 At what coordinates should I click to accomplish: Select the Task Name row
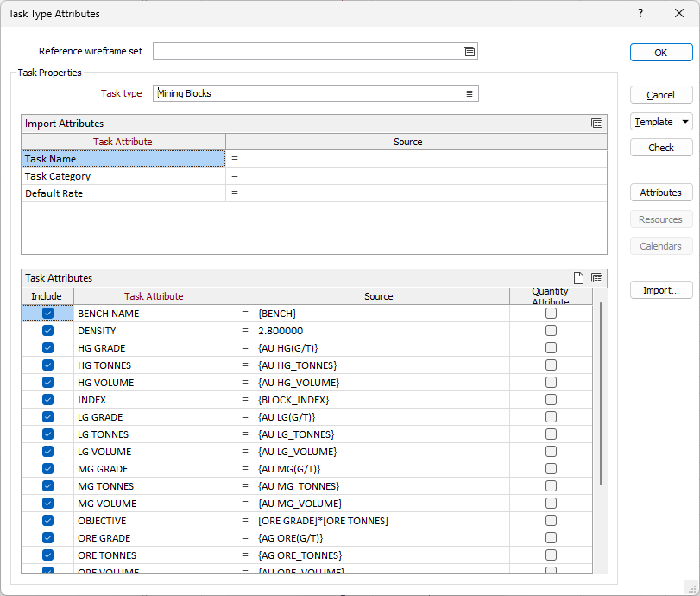tap(123, 159)
